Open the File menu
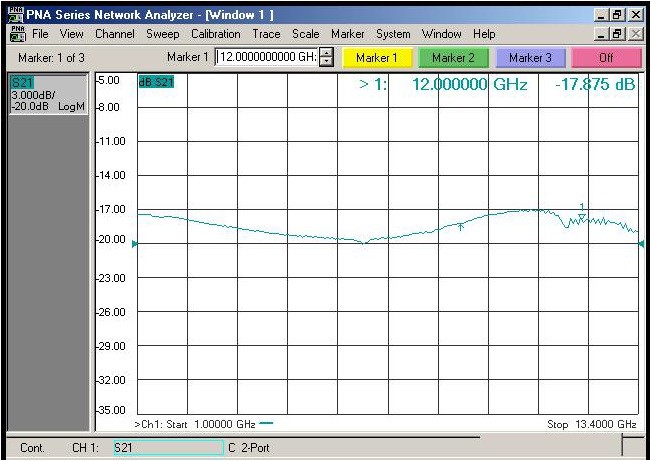This screenshot has width=651, height=461. 40,34
